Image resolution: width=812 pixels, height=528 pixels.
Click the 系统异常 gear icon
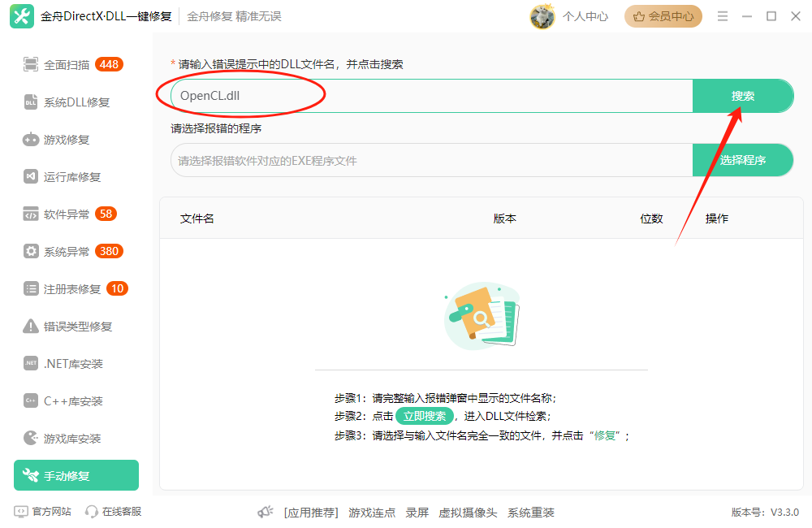click(31, 251)
